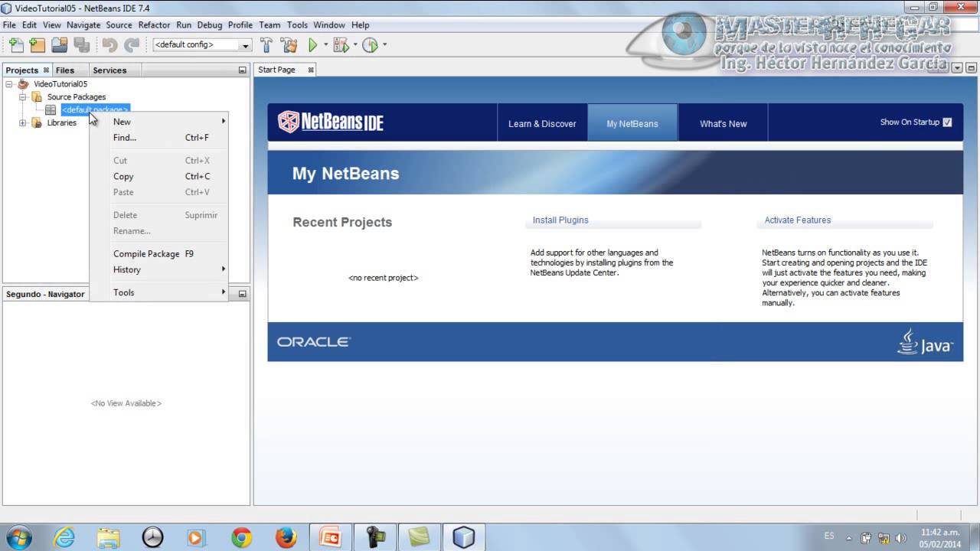The image size is (980, 551).
Task: Click the VideoTutorial05 project coffee-cup icon
Action: point(24,84)
